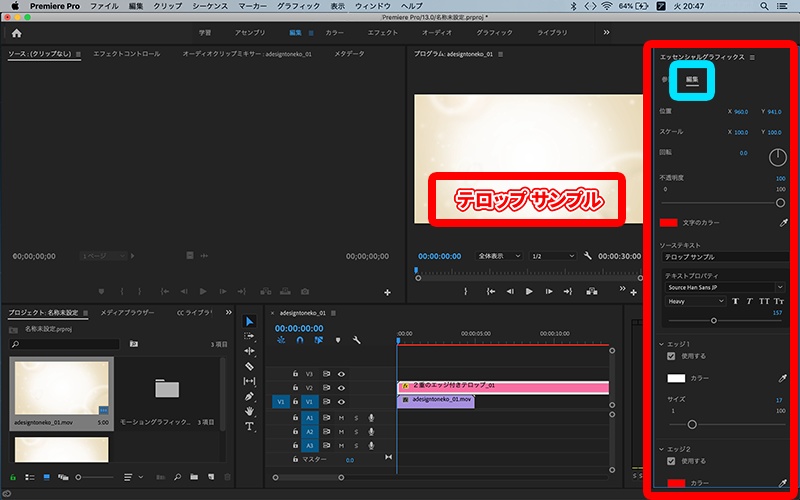This screenshot has height=500, width=800.
Task: Select the Pen tool
Action: [250, 396]
